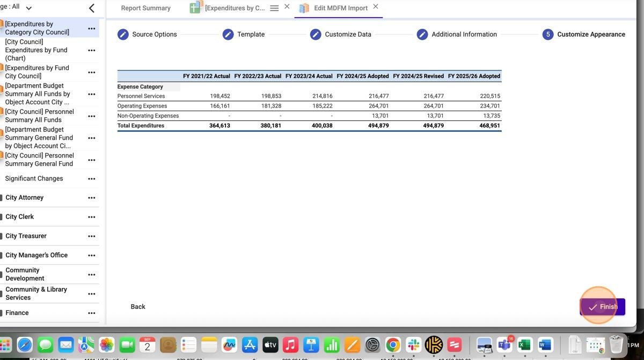
Task: Expand the City Treasurer section
Action: click(x=26, y=236)
